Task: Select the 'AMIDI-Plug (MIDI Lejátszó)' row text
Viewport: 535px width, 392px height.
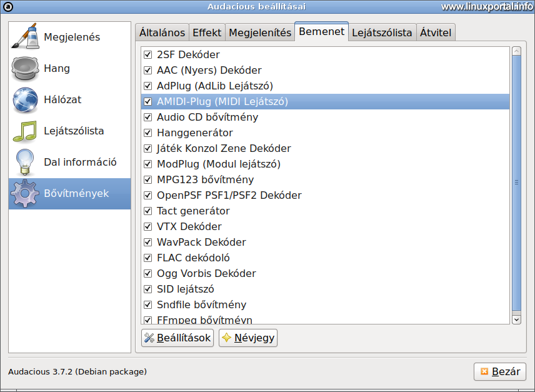Action: click(x=222, y=102)
